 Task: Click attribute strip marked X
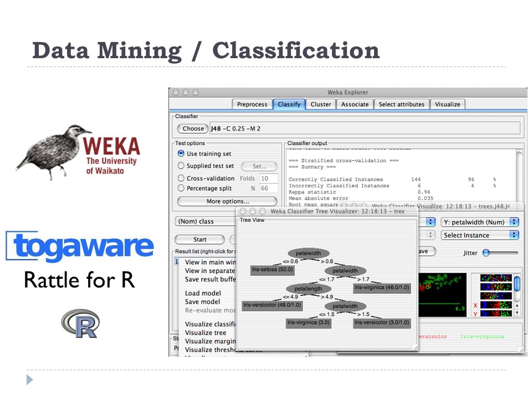495,305
